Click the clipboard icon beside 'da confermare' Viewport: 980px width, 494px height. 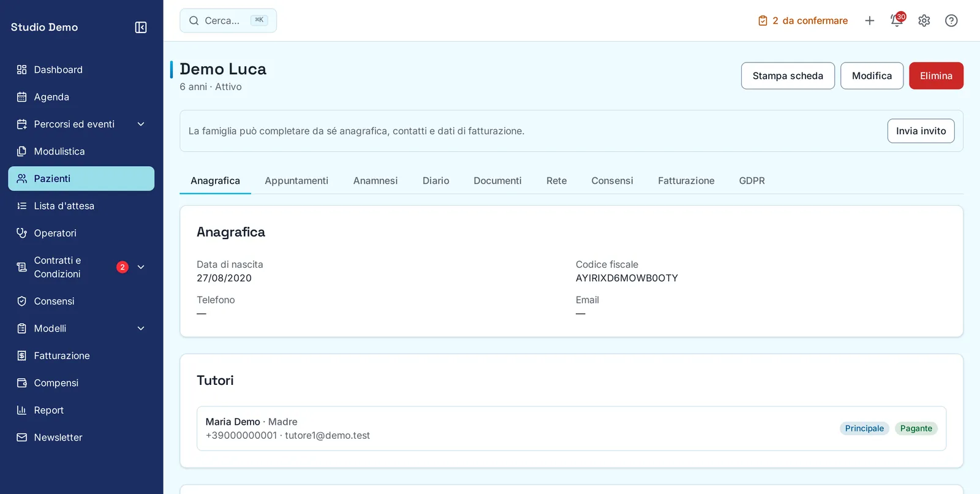[x=763, y=21]
